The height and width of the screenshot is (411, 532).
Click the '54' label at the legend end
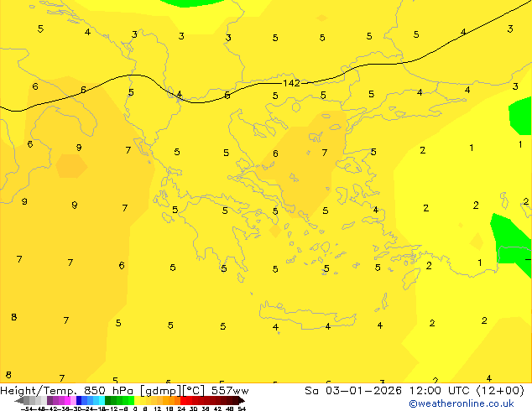242,408
